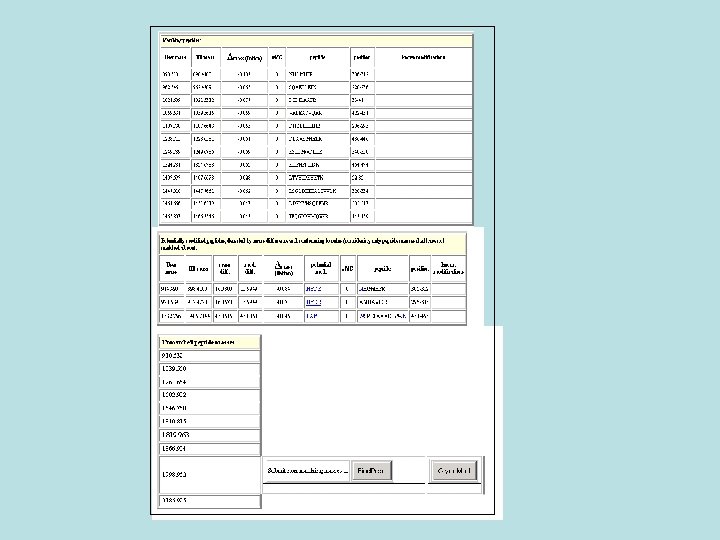Viewport: 720px width, 540px height.
Task: Open the FAR potential modification link
Action: tap(312, 316)
